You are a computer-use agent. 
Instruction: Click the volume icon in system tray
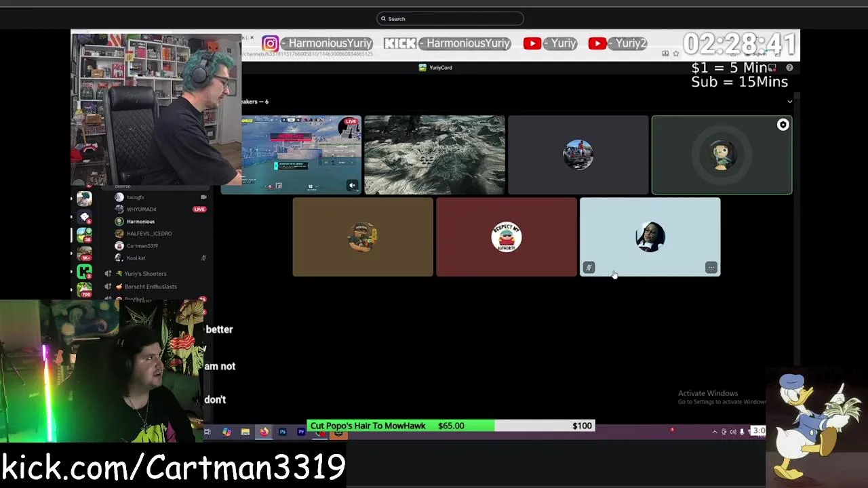pyautogui.click(x=732, y=432)
